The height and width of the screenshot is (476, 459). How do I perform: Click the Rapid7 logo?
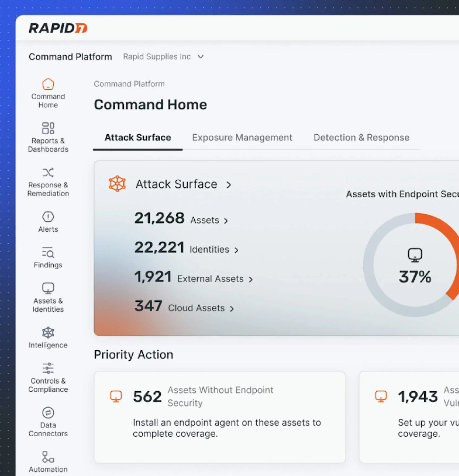point(58,28)
